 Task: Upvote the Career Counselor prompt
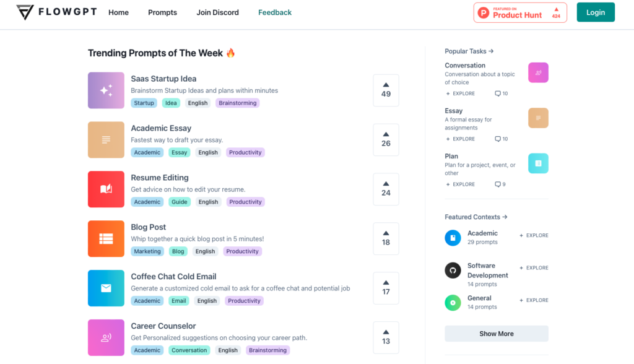(386, 337)
